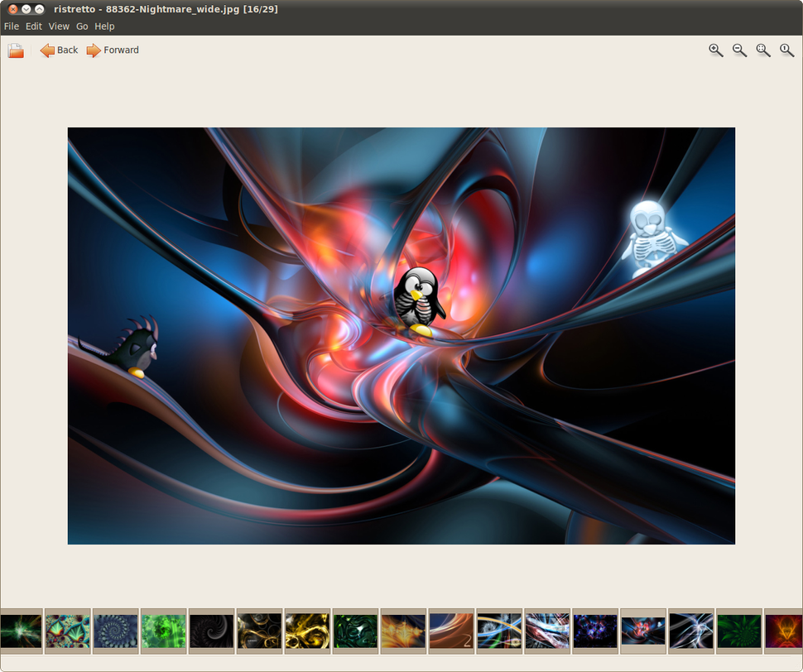Fit the image to the window
The image size is (803, 672).
point(762,50)
